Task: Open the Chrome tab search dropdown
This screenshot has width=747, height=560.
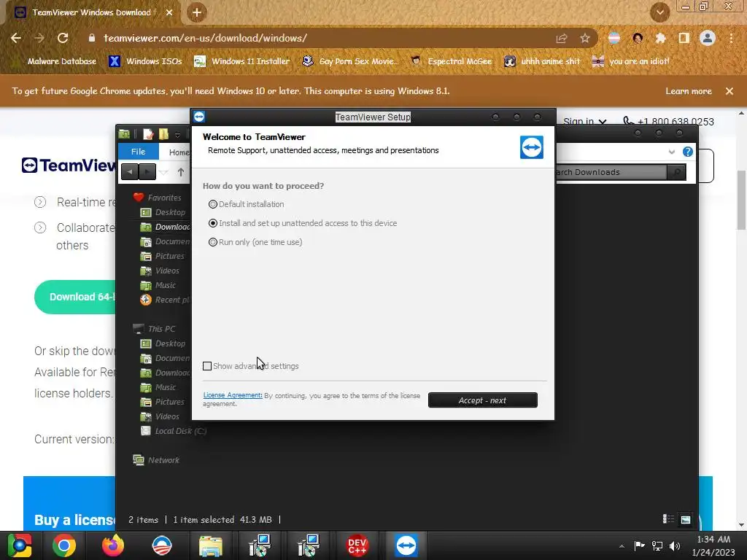Action: (659, 12)
